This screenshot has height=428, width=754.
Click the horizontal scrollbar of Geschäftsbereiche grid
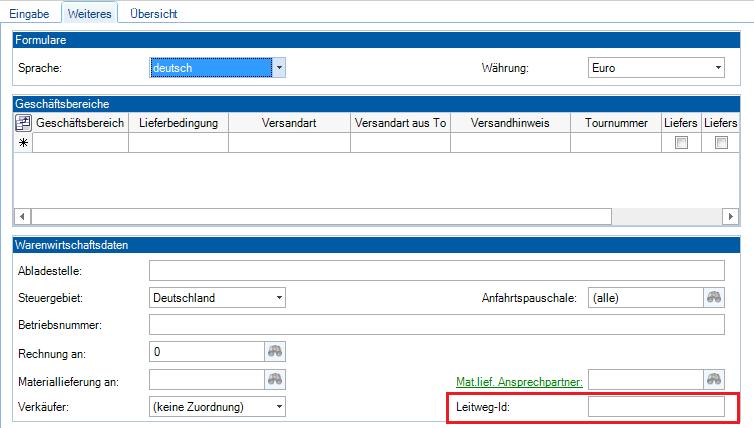click(320, 216)
